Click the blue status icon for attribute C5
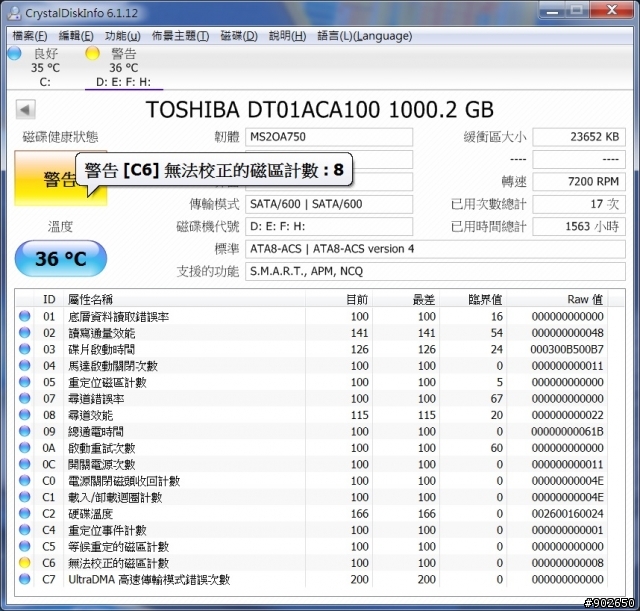This screenshot has width=640, height=611. (24, 546)
